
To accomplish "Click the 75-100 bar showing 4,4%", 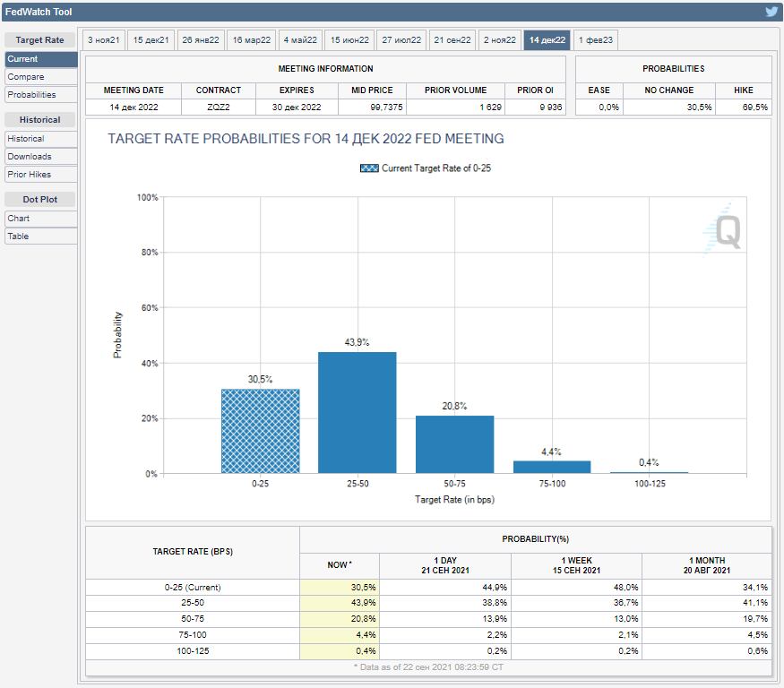I will point(552,467).
